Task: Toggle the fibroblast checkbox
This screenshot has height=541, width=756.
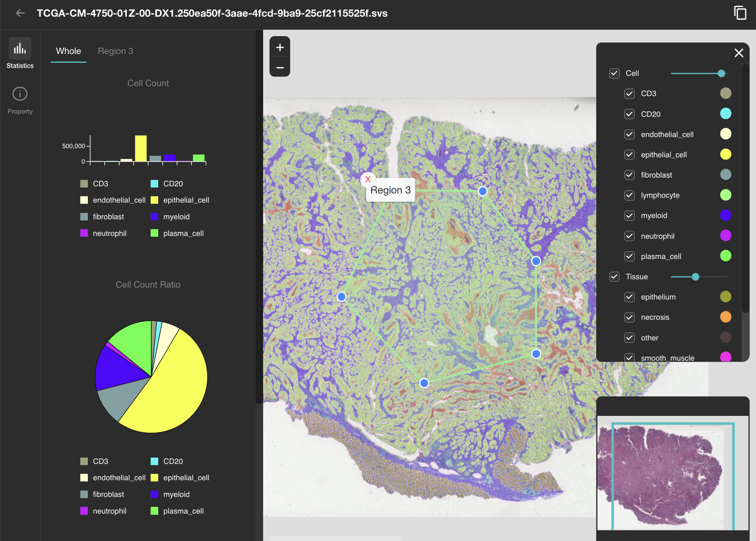Action: tap(629, 175)
